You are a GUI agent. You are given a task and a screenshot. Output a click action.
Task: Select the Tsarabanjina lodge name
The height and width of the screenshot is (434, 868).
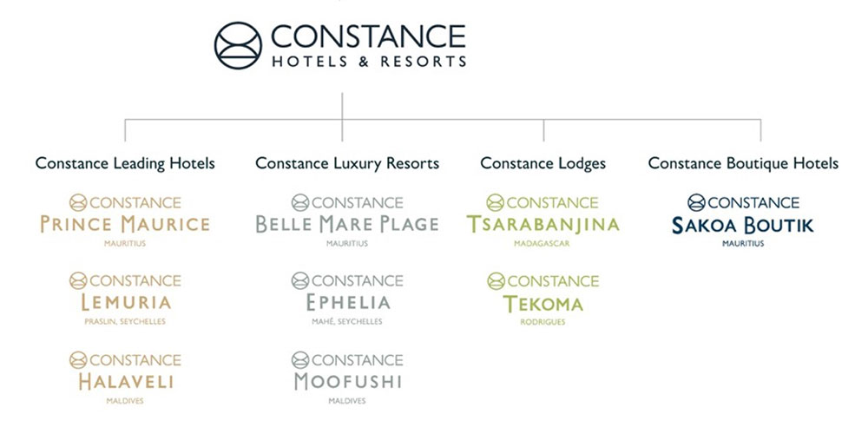(543, 224)
